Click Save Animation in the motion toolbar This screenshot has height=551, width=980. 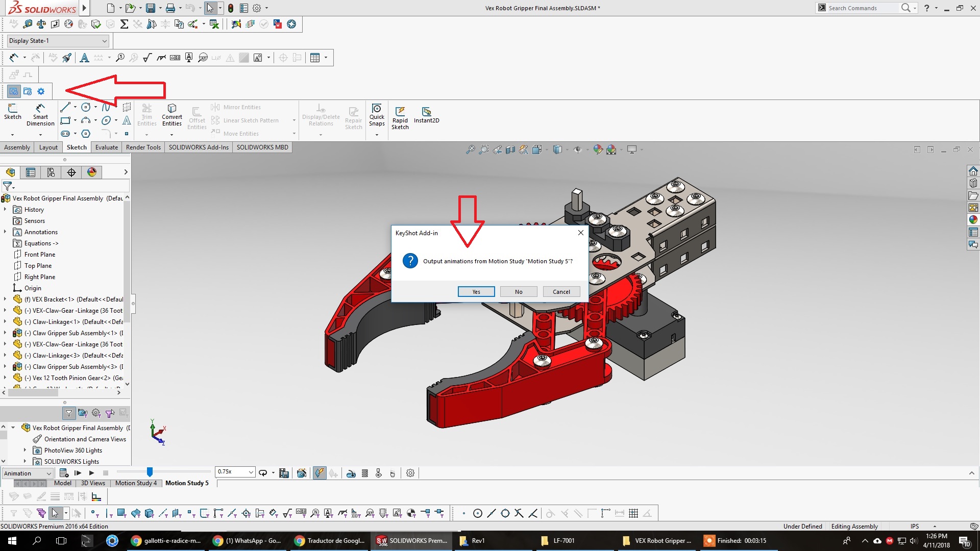284,473
